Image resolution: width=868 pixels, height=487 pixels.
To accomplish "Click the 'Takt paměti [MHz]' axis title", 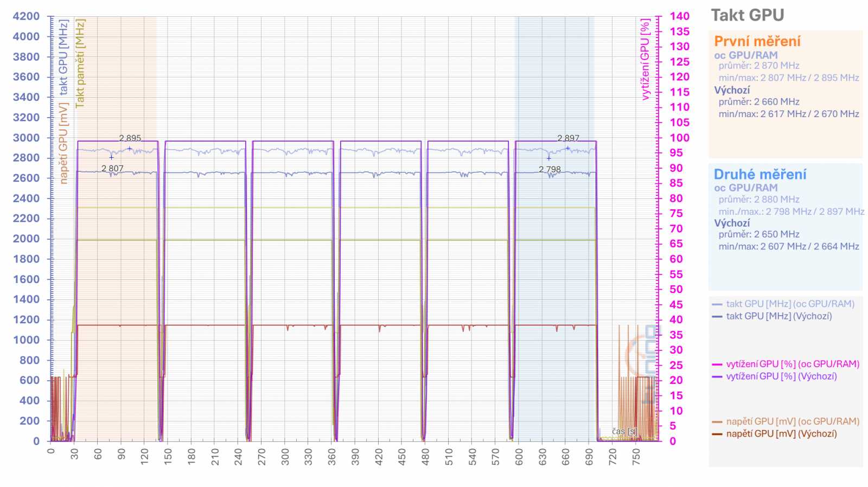I will pos(80,63).
